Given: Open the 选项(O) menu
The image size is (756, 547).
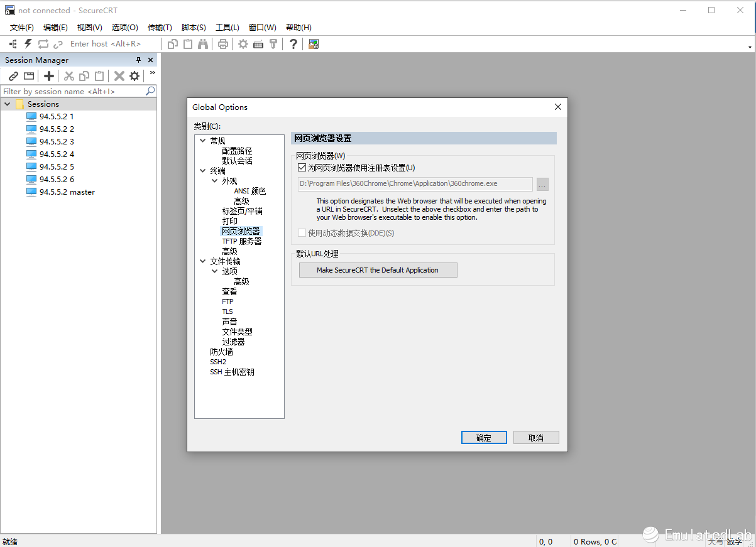Looking at the screenshot, I should click(124, 27).
